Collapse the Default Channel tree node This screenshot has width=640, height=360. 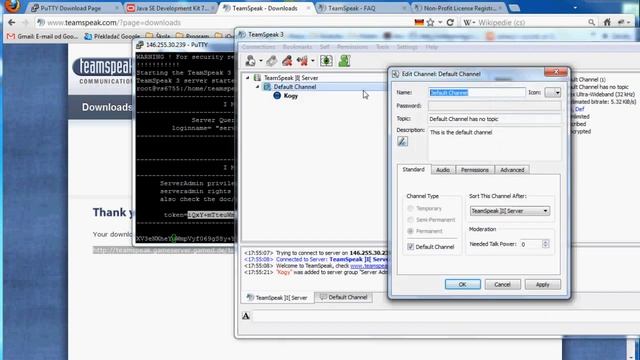point(258,87)
